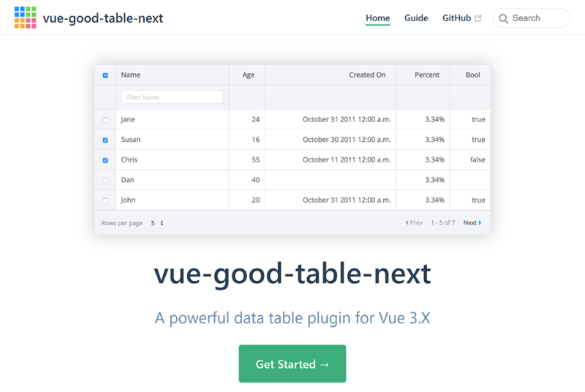Open the Guide navigation item
The image size is (585, 392).
(x=416, y=18)
